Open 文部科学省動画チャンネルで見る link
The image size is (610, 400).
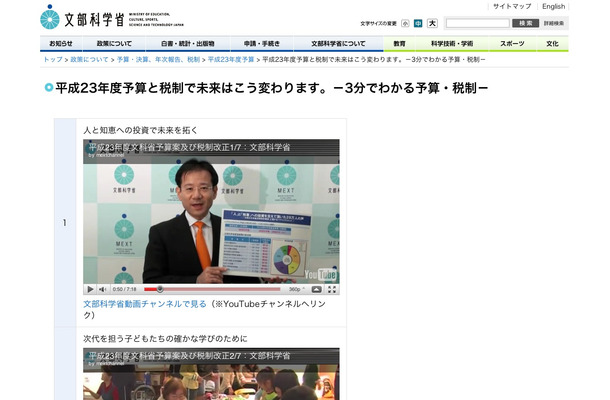click(145, 304)
